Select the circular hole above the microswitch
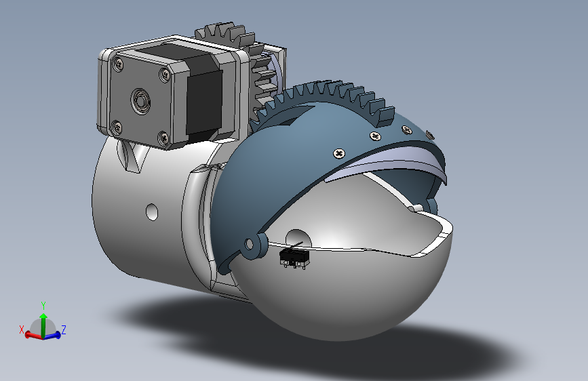This screenshot has width=588, height=381. (298, 239)
